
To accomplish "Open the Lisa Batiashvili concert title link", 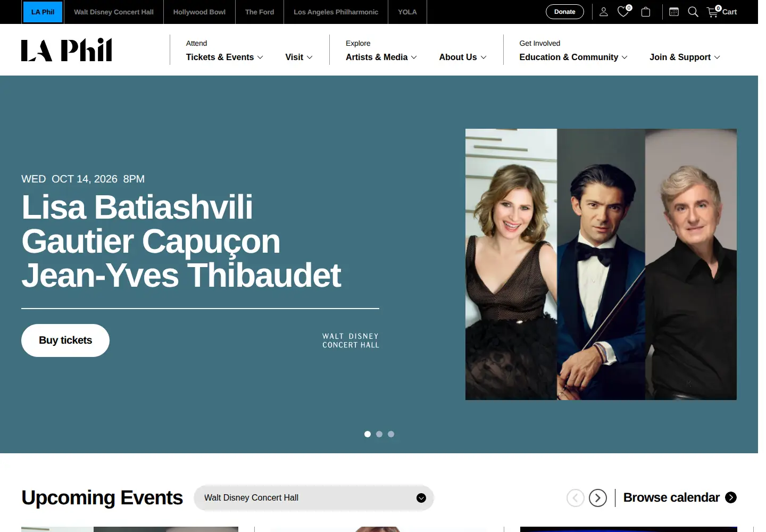I will click(x=181, y=241).
